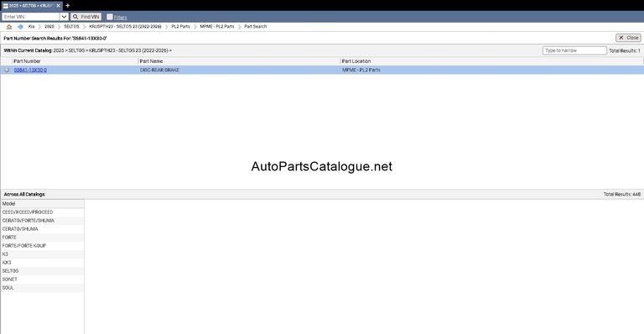Image resolution: width=644 pixels, height=334 pixels.
Task: Click DISC-REAR BRAKE part name cell
Action: click(160, 70)
